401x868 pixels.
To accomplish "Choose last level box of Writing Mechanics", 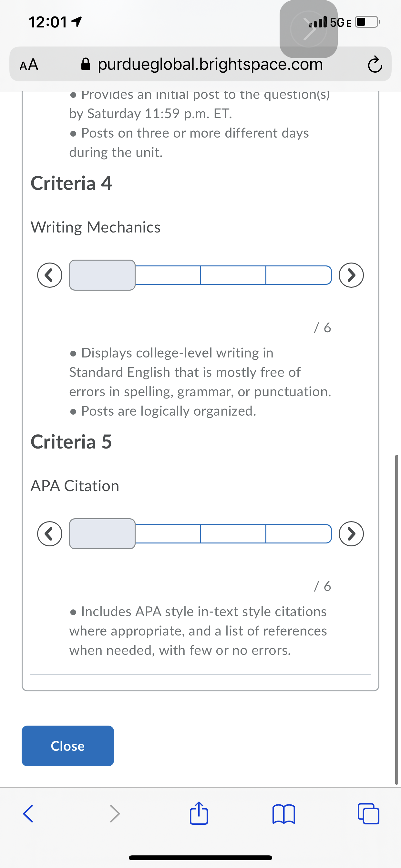I will (298, 275).
